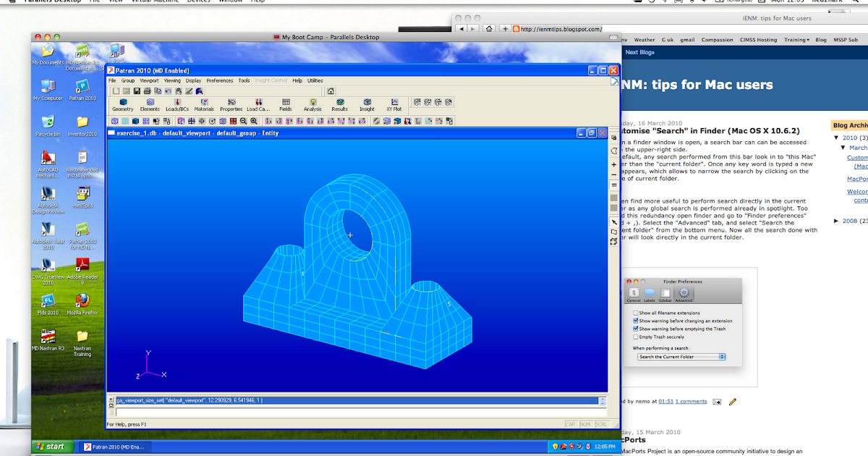Open the File menu in Patran
Screen dimensions: 868x456
point(112,80)
